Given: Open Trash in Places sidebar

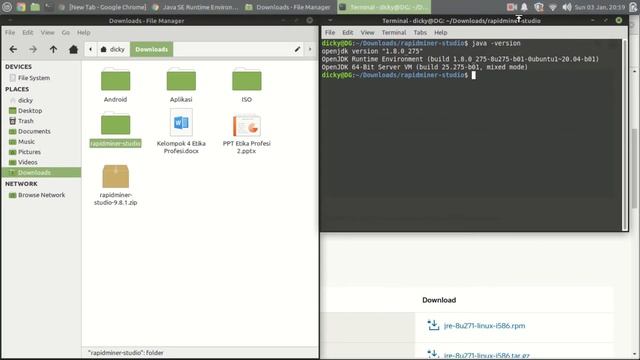Looking at the screenshot, I should click(x=25, y=121).
